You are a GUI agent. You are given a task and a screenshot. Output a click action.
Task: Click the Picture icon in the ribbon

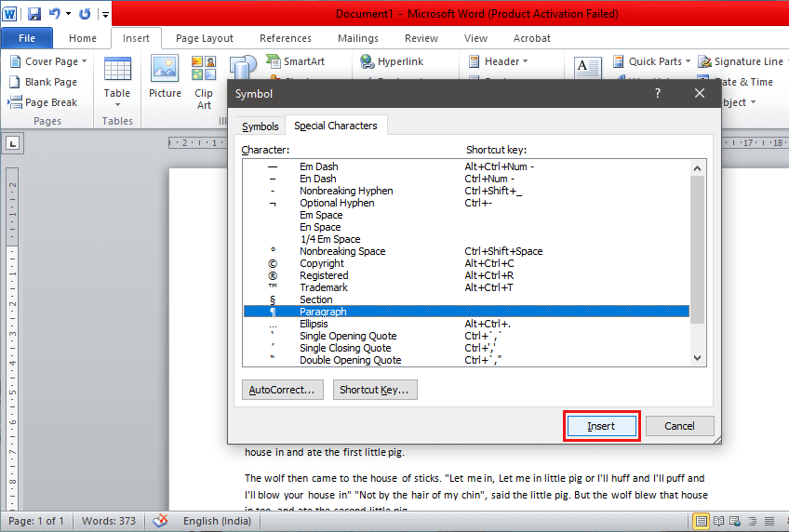click(x=165, y=77)
